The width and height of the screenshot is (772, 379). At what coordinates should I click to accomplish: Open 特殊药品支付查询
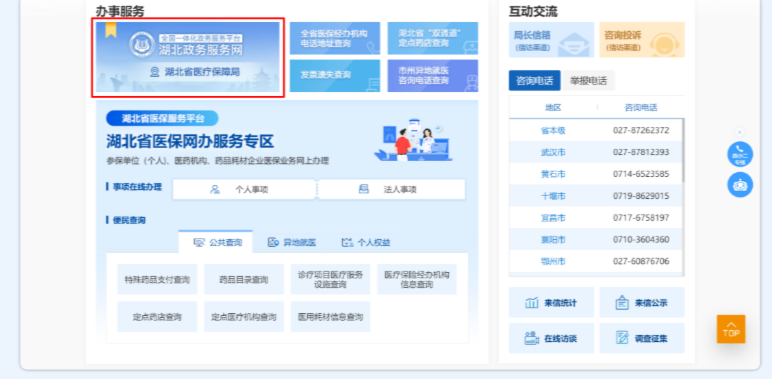coord(157,280)
